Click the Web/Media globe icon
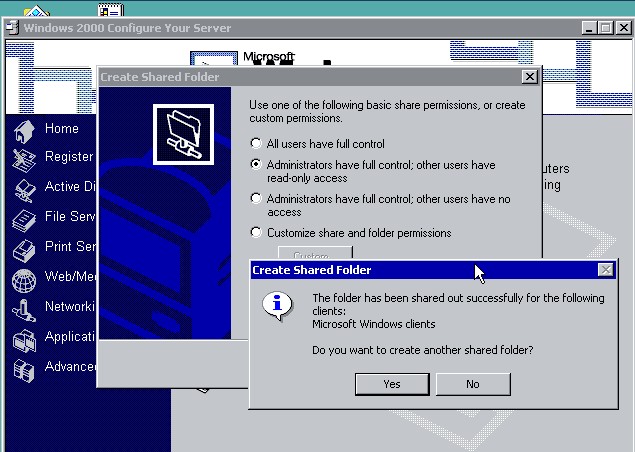 tap(24, 280)
